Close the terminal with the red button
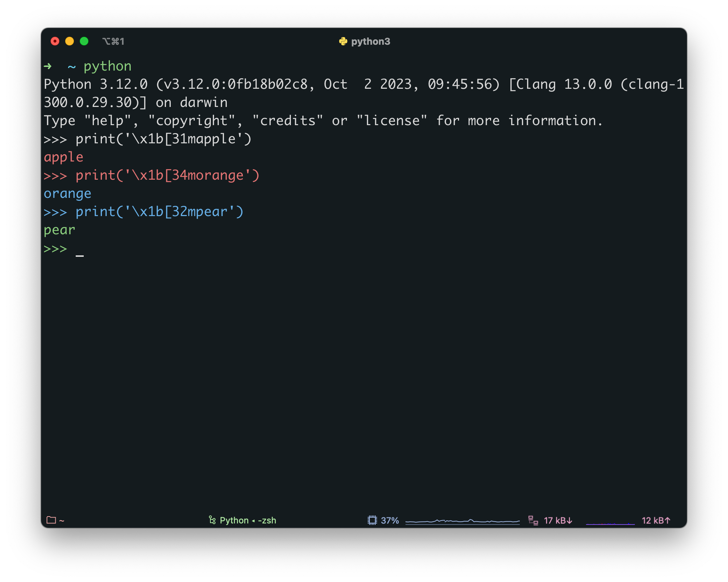Screen dimensions: 728x582 [55, 41]
